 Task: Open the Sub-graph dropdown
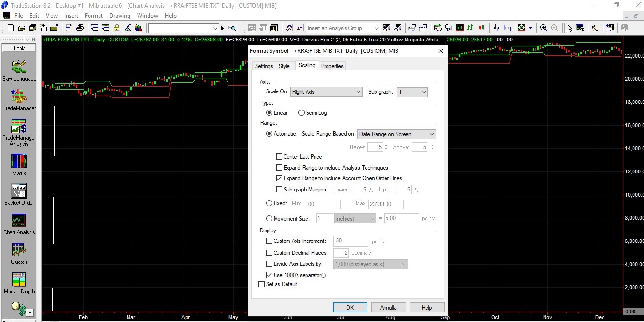click(x=413, y=92)
